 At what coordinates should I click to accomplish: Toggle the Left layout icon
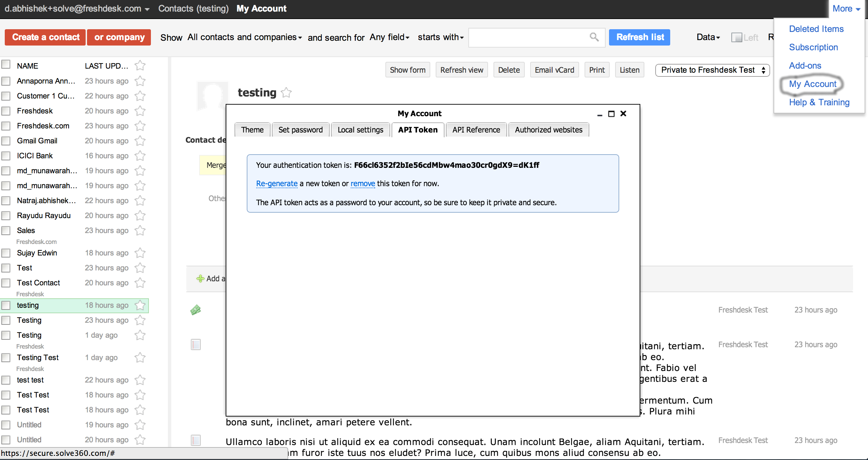pos(736,37)
